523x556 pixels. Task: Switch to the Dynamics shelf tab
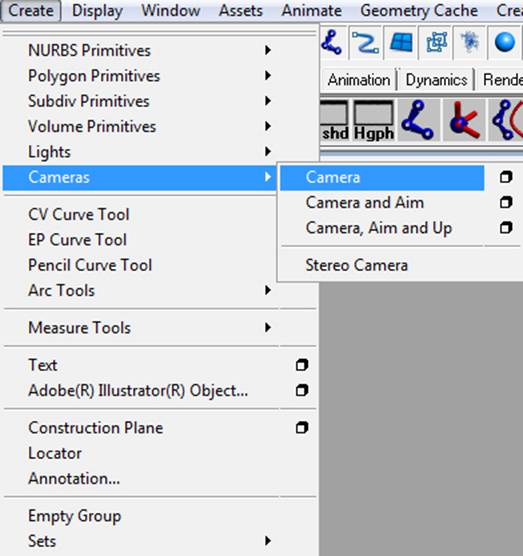click(x=436, y=80)
